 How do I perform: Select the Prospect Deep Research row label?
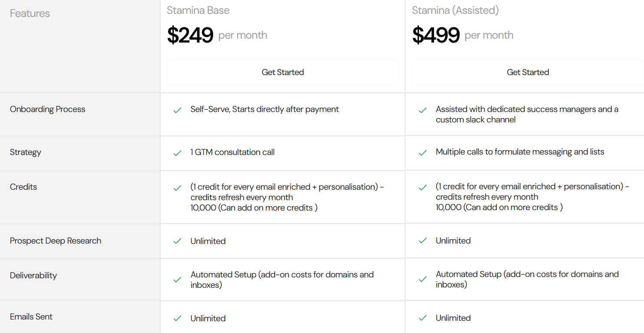[x=56, y=241]
